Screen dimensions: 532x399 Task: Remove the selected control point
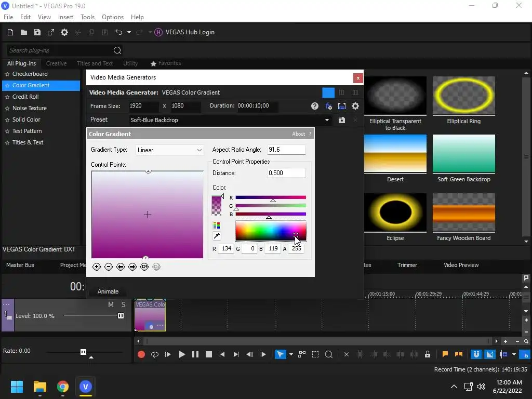point(109,267)
